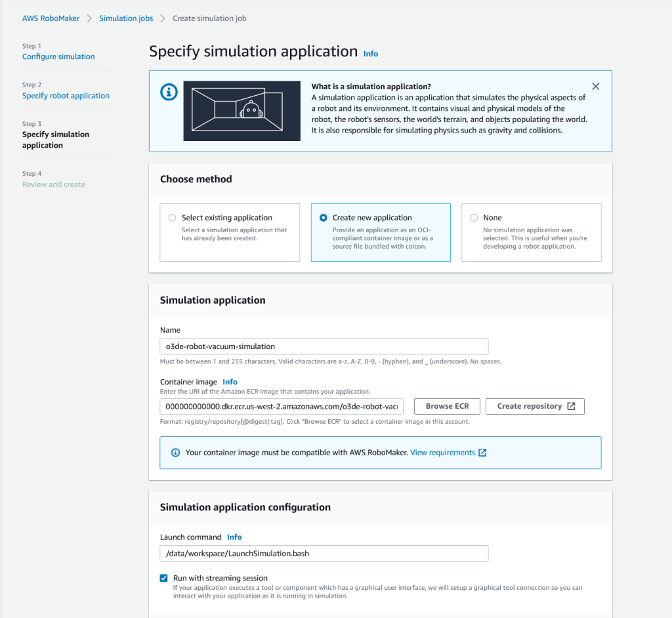The image size is (672, 618).
Task: Go to Step 2 Specify robot application
Action: click(66, 96)
